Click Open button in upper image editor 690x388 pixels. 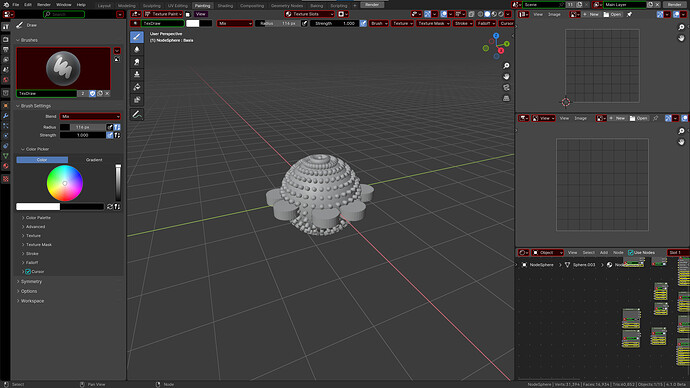point(613,15)
